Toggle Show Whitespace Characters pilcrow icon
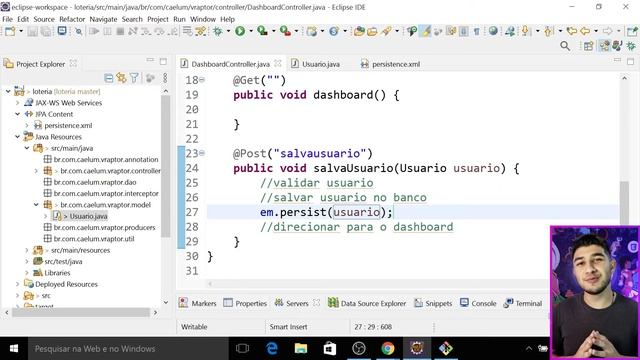This screenshot has height=360, width=640. click(476, 31)
